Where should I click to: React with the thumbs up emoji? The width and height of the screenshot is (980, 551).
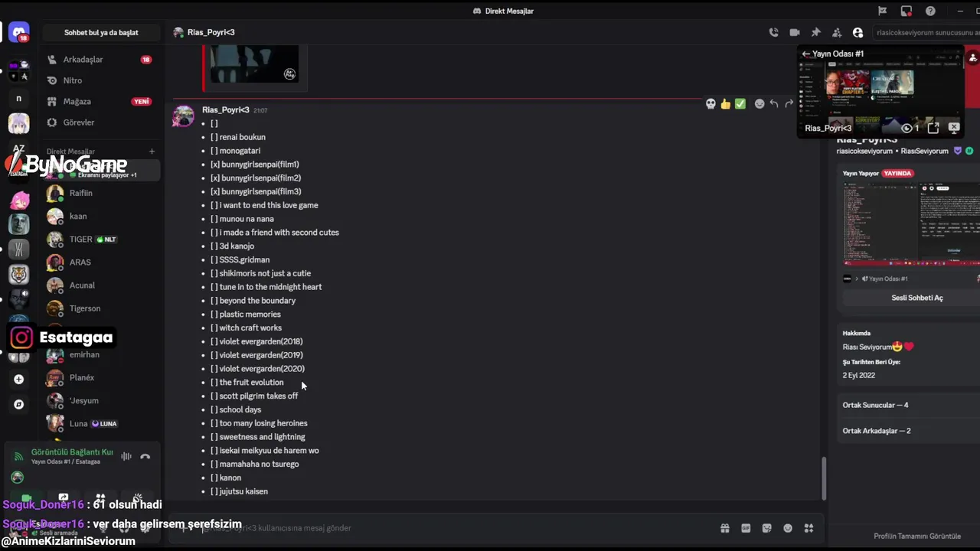[725, 104]
